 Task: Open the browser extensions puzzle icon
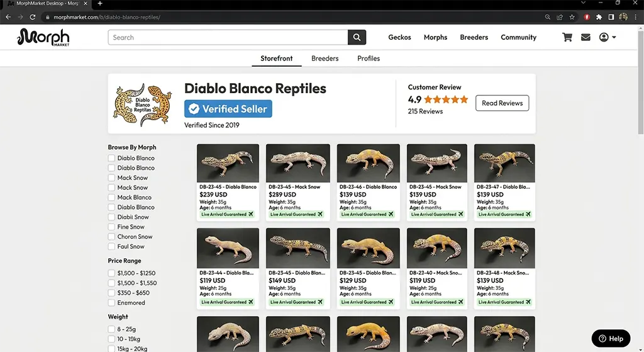[599, 17]
